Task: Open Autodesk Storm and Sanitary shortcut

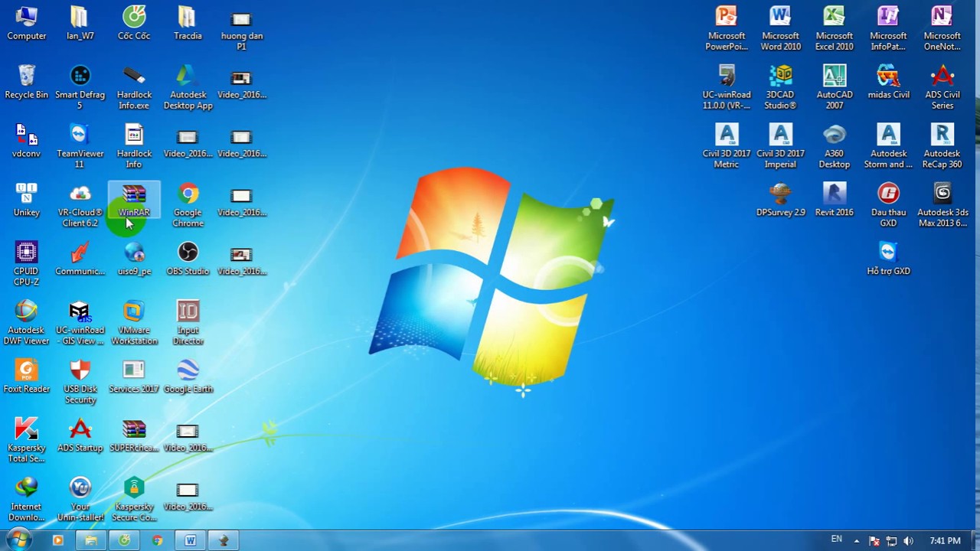Action: pos(888,146)
